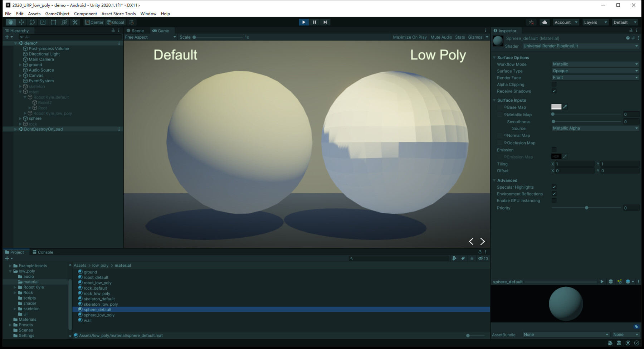644x349 pixels.
Task: Toggle Receive Shadows in Surface Options
Action: point(554,91)
